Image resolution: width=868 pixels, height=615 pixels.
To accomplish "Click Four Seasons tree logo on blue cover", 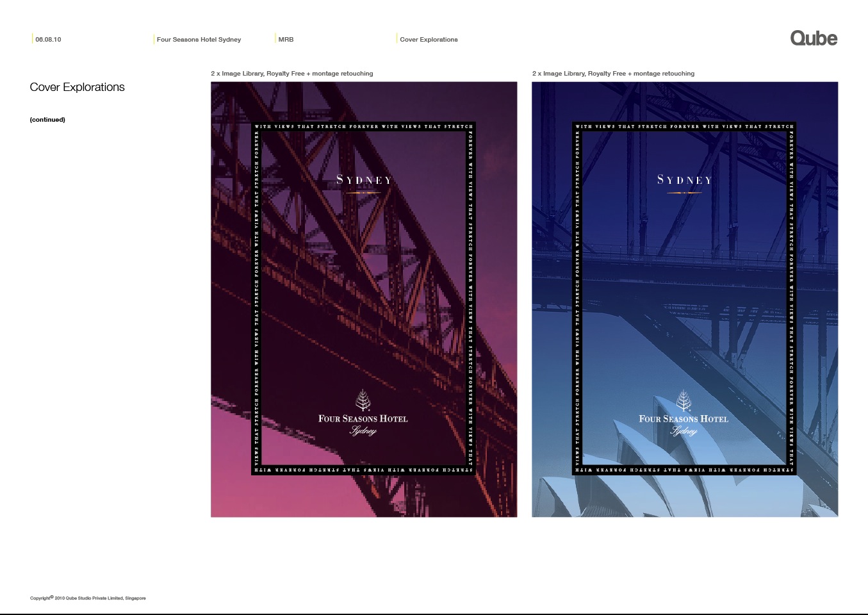I will click(684, 400).
